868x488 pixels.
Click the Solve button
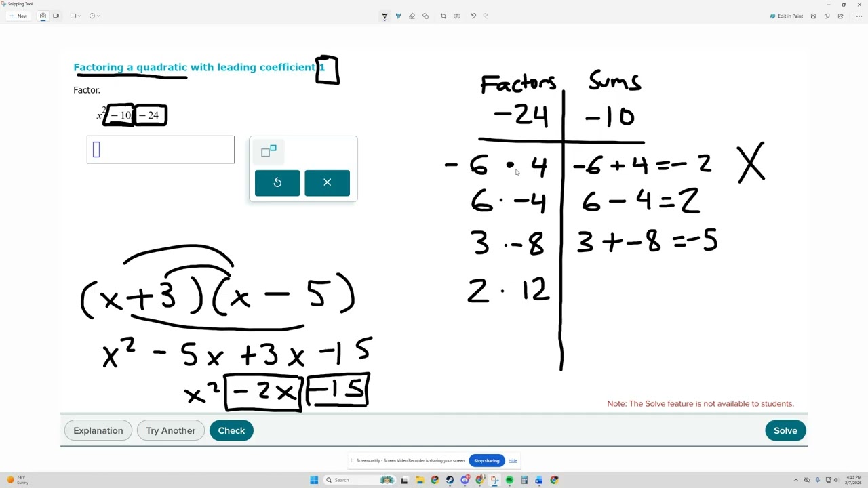785,430
